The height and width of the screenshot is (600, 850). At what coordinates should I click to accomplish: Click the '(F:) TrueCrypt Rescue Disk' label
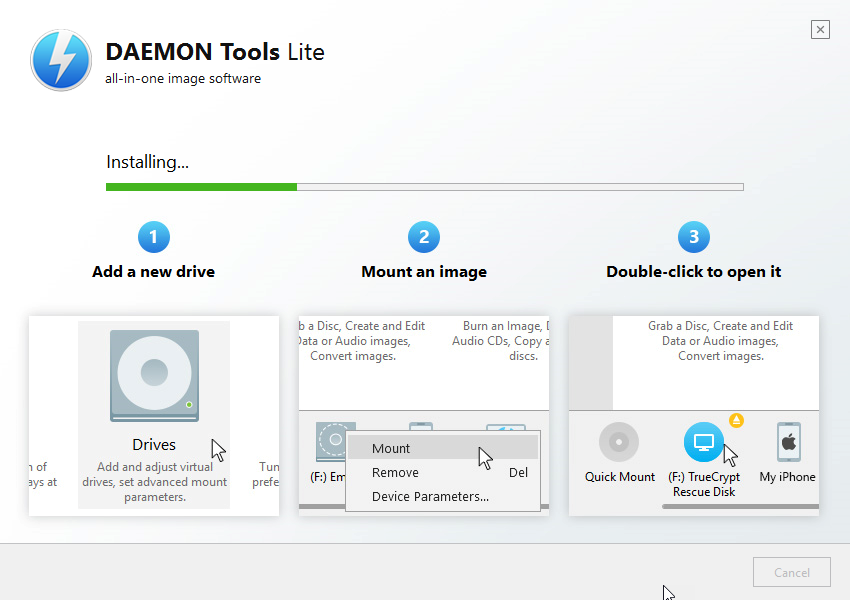(704, 484)
